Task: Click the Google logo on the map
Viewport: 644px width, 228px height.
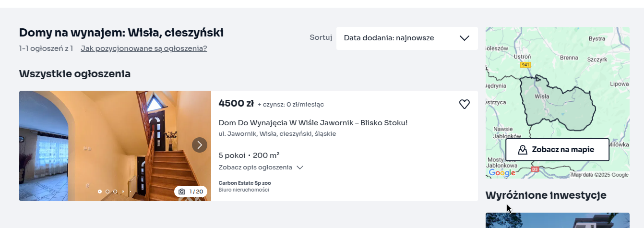Action: [x=501, y=173]
